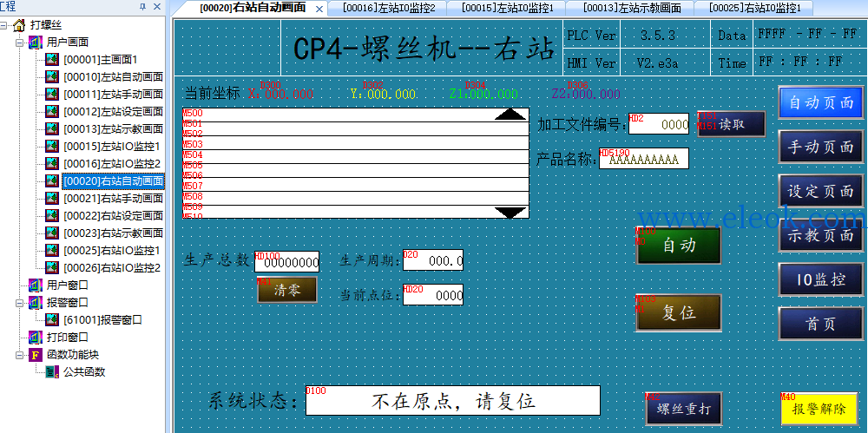Click the 当前点位 HD20 value field

coord(433,294)
